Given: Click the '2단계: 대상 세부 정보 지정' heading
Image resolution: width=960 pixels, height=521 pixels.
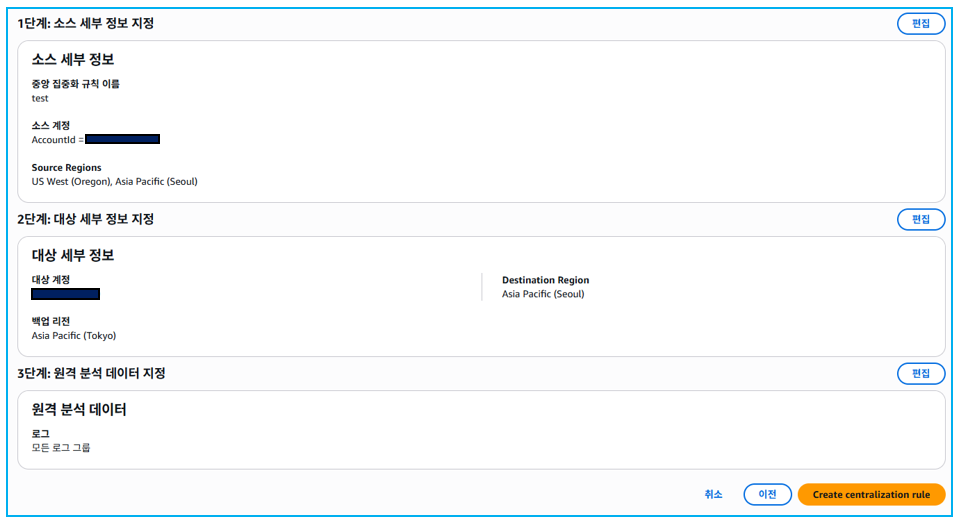Looking at the screenshot, I should pos(86,219).
